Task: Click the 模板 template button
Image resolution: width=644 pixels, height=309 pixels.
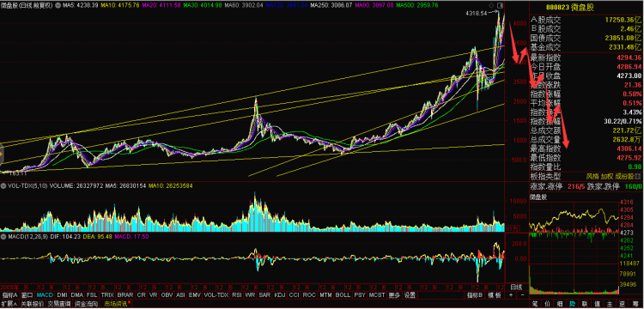Action: pos(495,295)
